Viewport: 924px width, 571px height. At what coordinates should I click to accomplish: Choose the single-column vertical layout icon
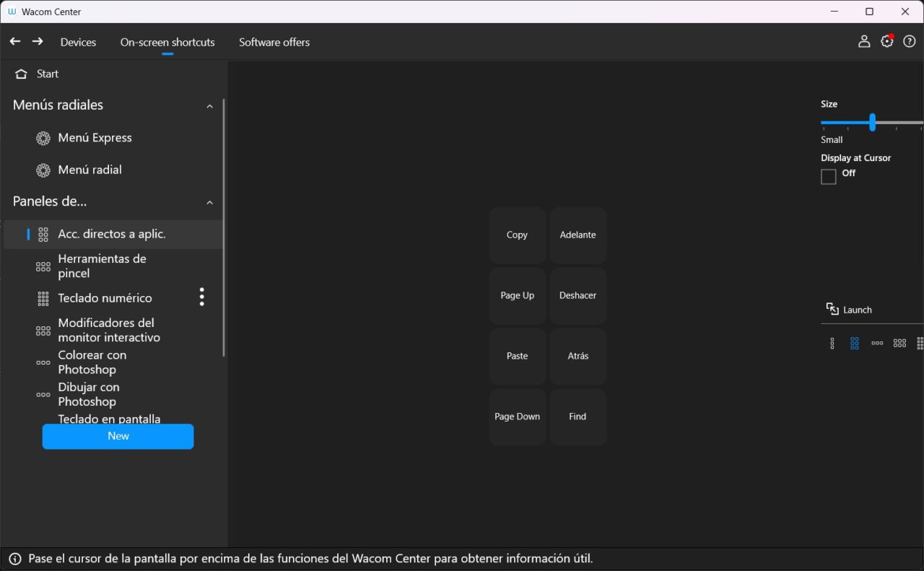point(832,344)
